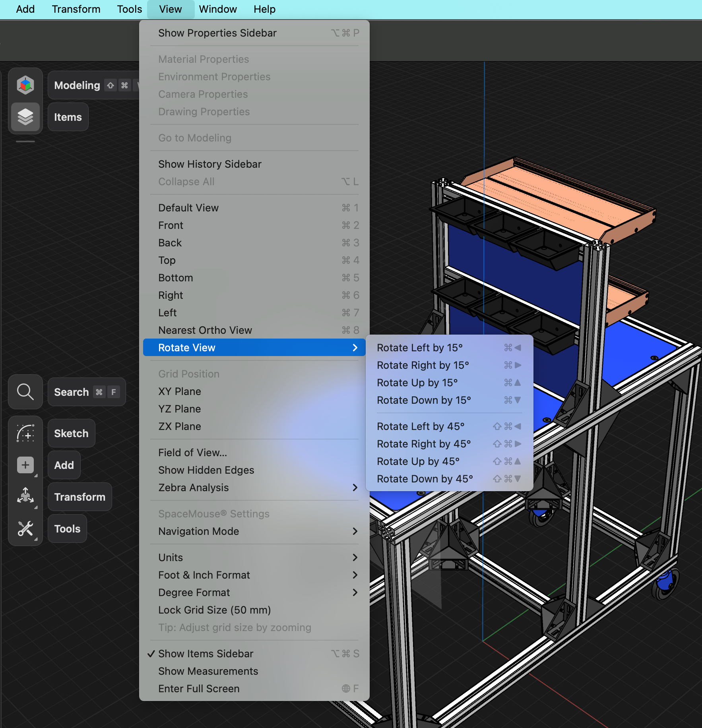Click the Modeling cube icon
The height and width of the screenshot is (728, 702).
tap(25, 85)
